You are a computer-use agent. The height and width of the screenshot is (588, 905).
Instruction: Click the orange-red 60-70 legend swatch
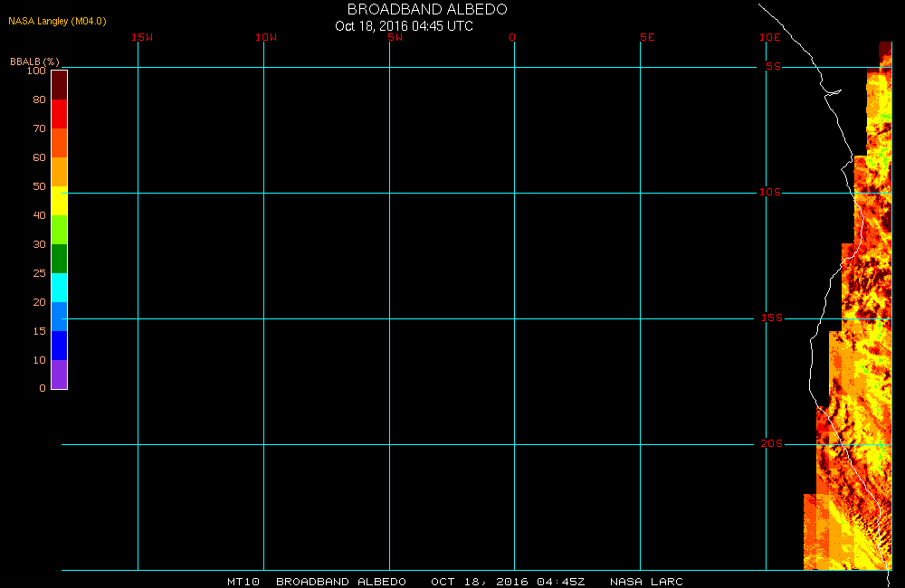[60, 143]
